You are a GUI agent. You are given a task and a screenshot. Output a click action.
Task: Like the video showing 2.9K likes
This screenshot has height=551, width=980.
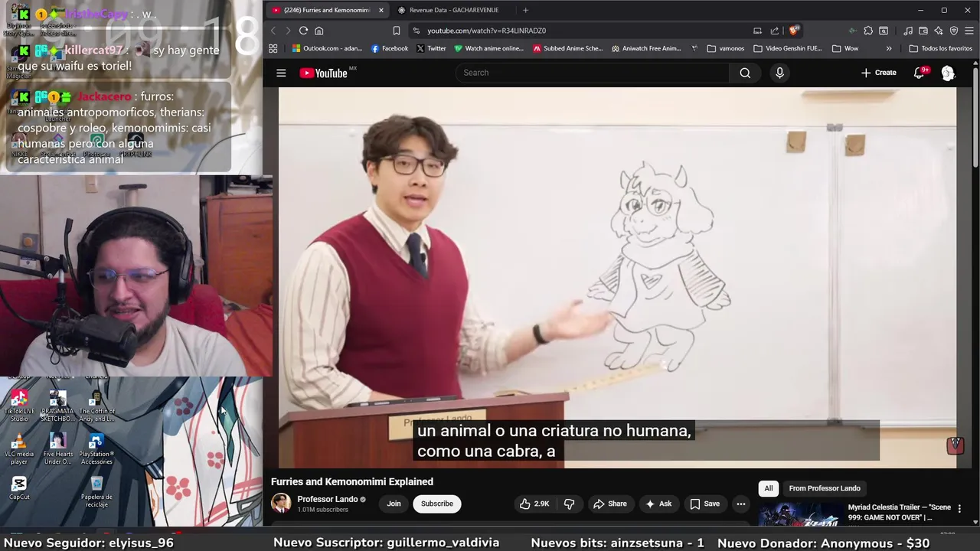coord(534,504)
